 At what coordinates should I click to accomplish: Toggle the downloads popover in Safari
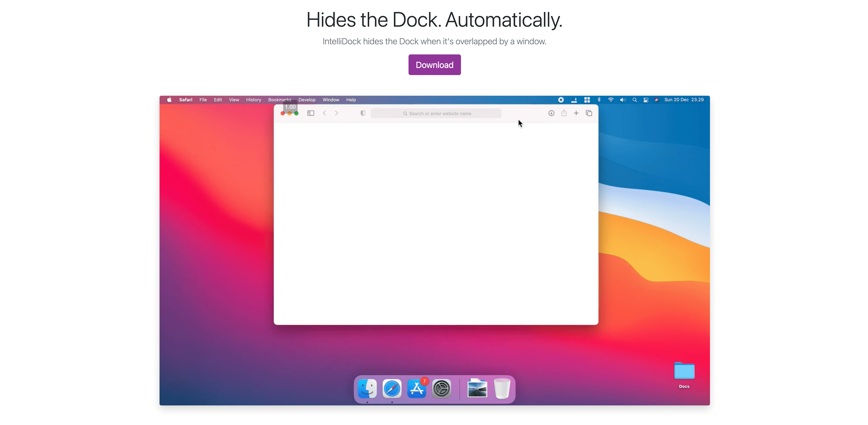coord(552,113)
